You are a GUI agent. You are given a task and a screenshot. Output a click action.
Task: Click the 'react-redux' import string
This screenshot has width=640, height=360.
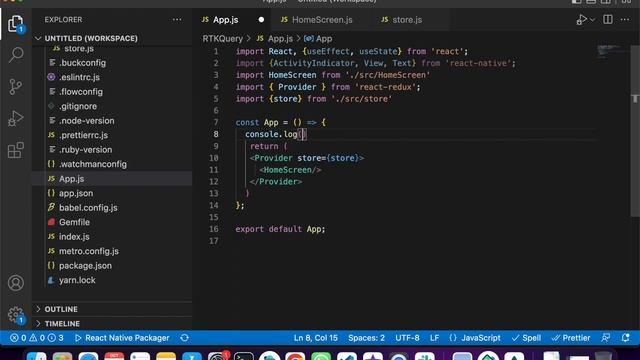(x=385, y=87)
